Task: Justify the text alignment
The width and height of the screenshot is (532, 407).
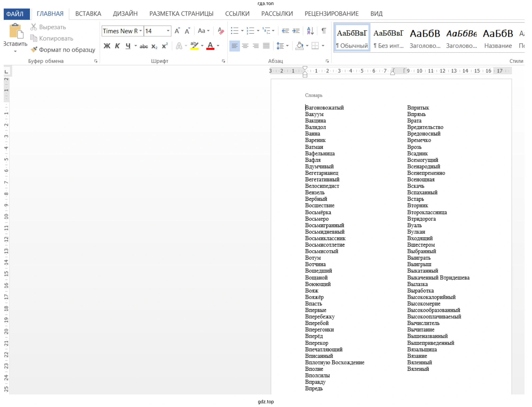Action: (266, 46)
